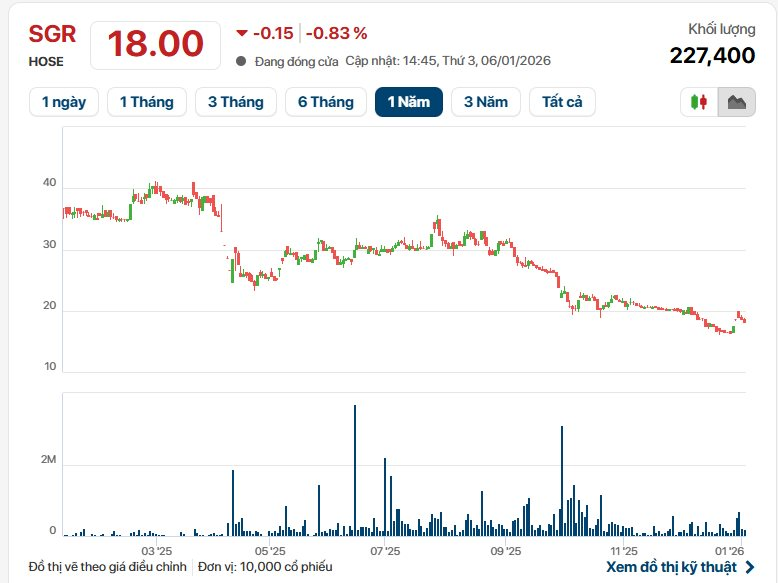The image size is (778, 583).
Task: Click the red down-triangle price change indicator
Action: pyautogui.click(x=241, y=33)
